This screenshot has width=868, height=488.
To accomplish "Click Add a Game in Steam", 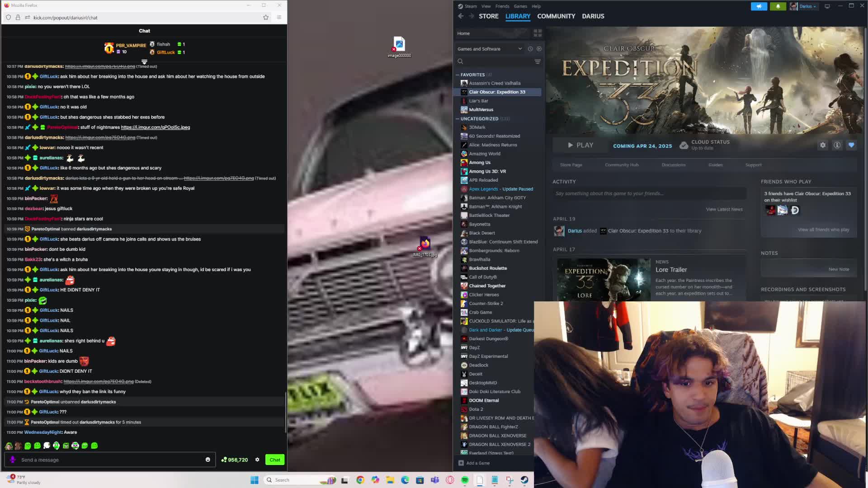I will (474, 463).
